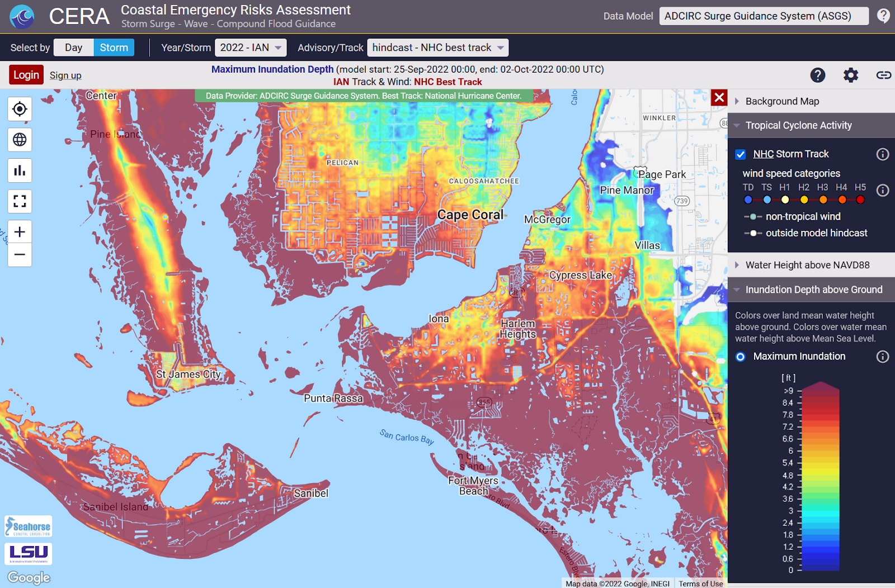The image size is (895, 588).
Task: Zoom in with the plus button
Action: [20, 231]
